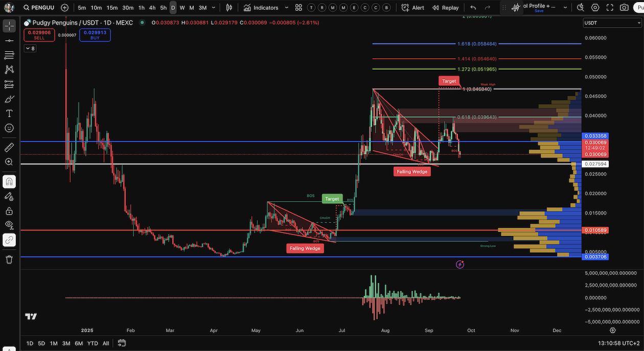Set the chart range to 5D
This screenshot has height=351, width=644.
[41, 343]
